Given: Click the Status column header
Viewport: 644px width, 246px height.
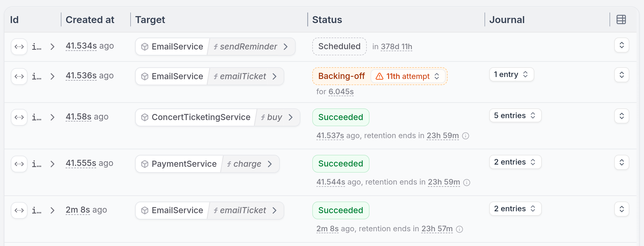Looking at the screenshot, I should [x=327, y=20].
